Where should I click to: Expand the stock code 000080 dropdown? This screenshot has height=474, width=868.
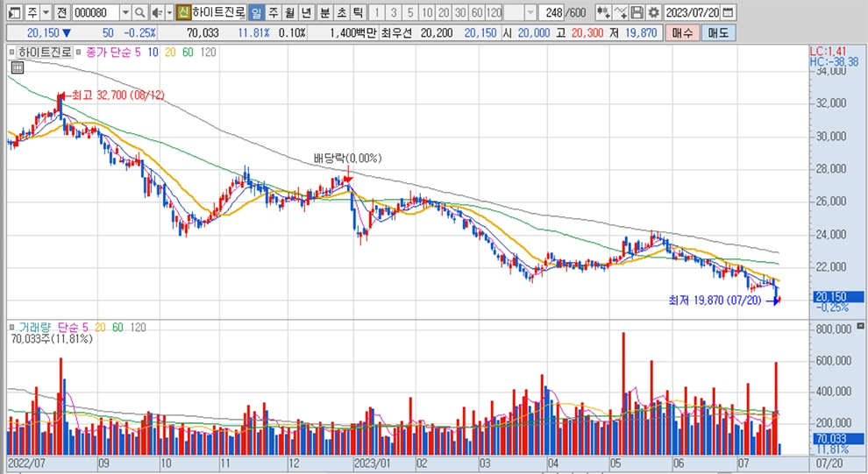[x=125, y=12]
